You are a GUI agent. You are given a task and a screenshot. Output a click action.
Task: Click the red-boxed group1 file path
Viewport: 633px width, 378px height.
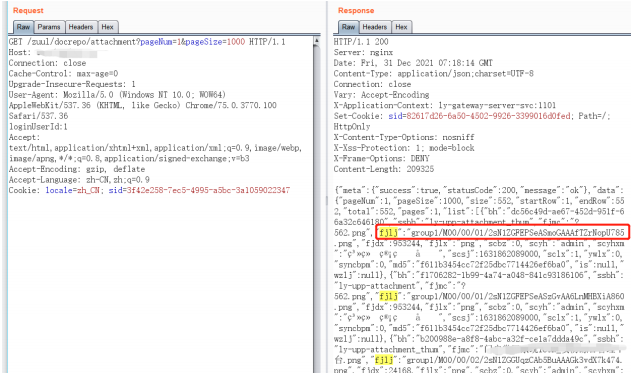pos(517,233)
